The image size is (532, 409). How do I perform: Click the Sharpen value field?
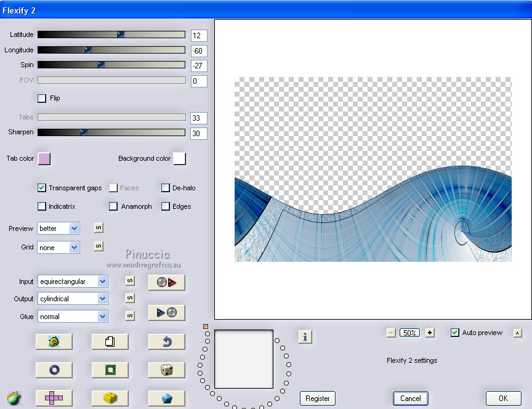pos(199,134)
